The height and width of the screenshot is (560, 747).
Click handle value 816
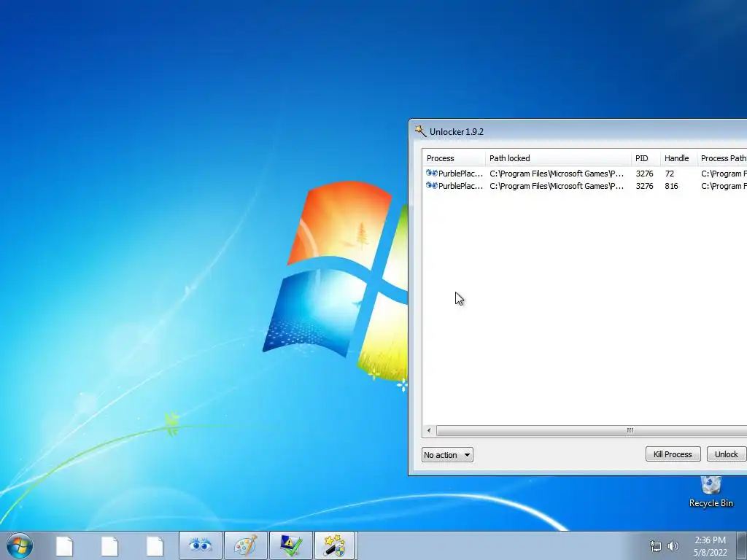click(671, 186)
